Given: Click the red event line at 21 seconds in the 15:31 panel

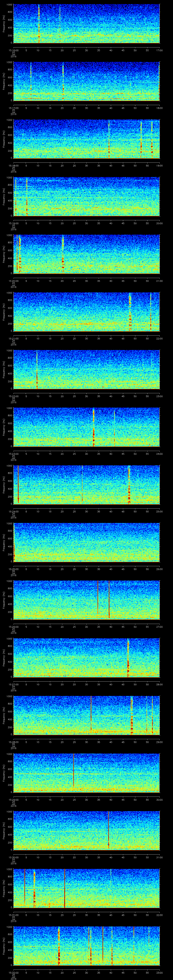Looking at the screenshot, I should click(x=65, y=888).
